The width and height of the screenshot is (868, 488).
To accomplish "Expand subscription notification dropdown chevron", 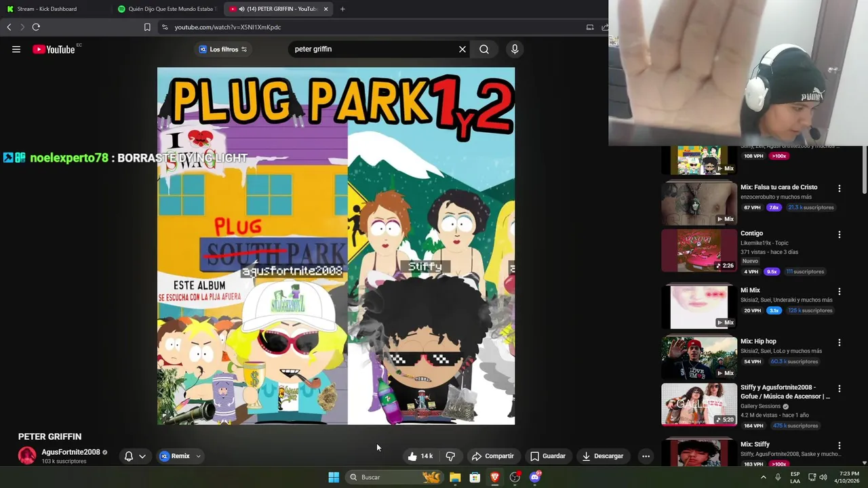I will [x=142, y=456].
